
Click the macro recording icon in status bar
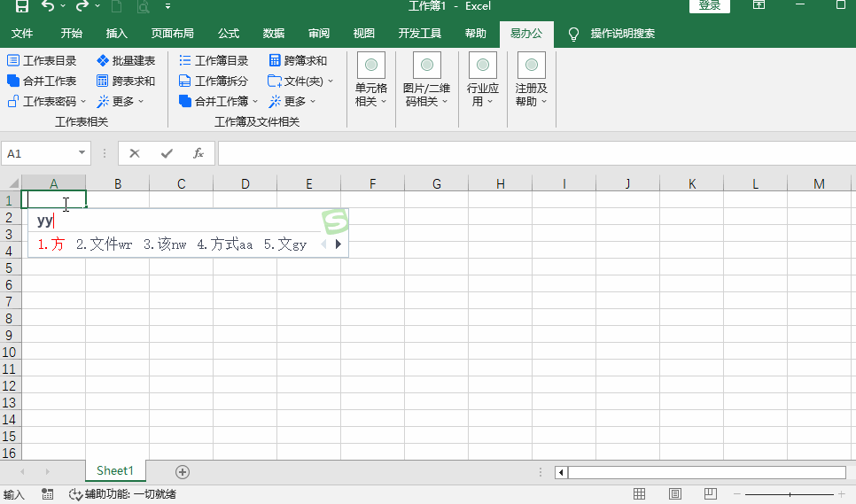(48, 494)
